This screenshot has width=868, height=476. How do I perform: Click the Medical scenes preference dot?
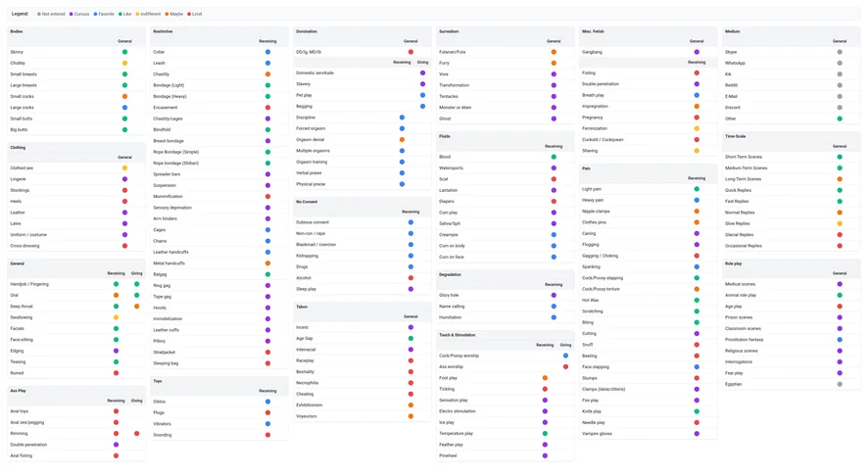[840, 284]
